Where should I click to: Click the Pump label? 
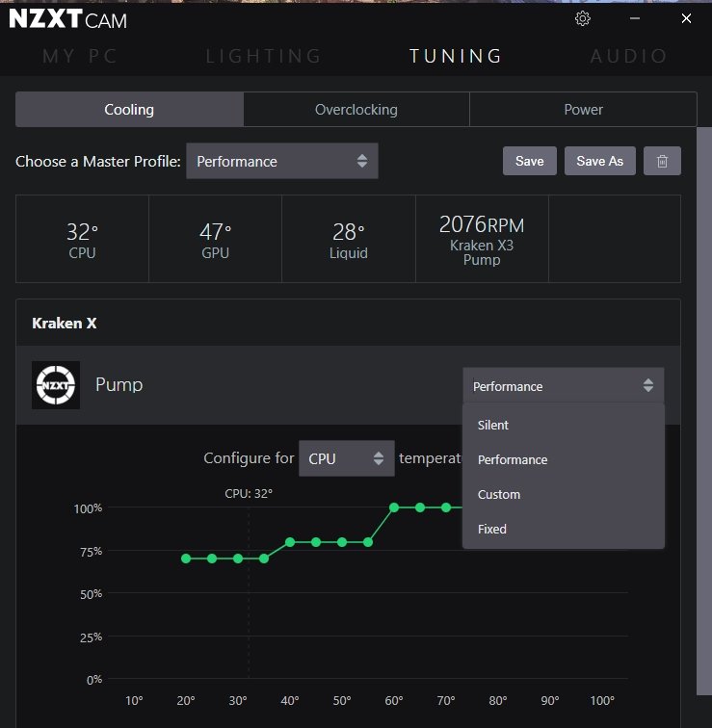coord(119,385)
